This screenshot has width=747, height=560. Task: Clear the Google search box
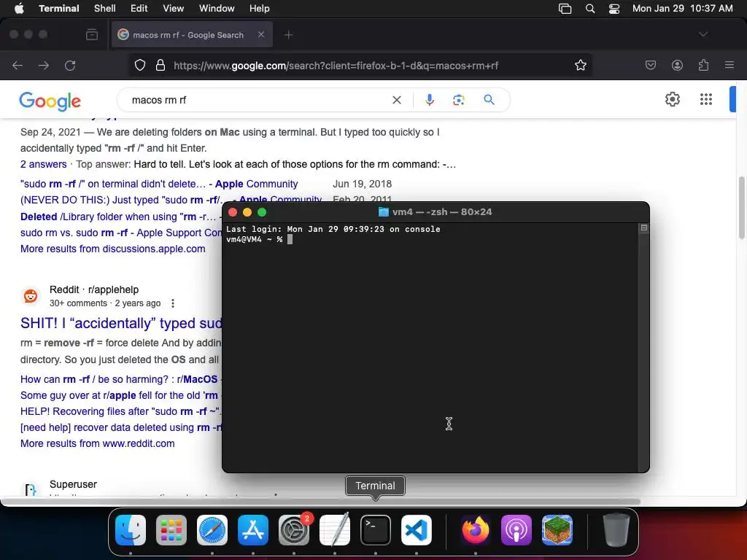coord(396,100)
